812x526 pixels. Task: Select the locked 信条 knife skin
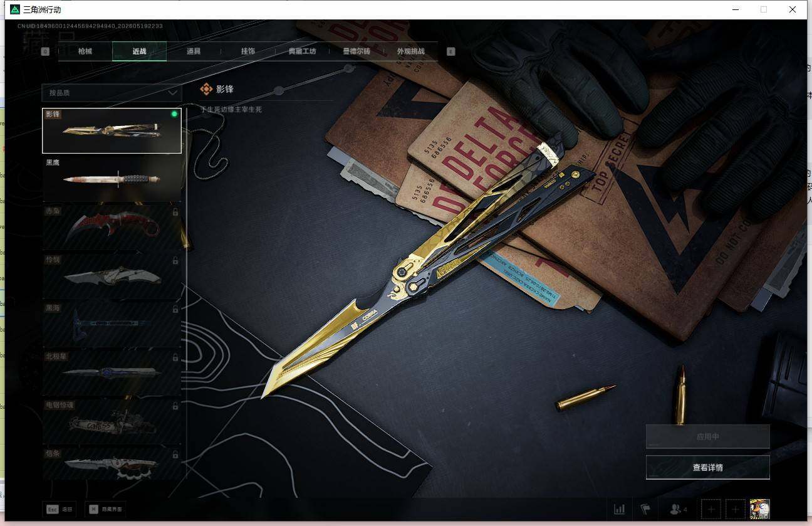pyautogui.click(x=112, y=463)
